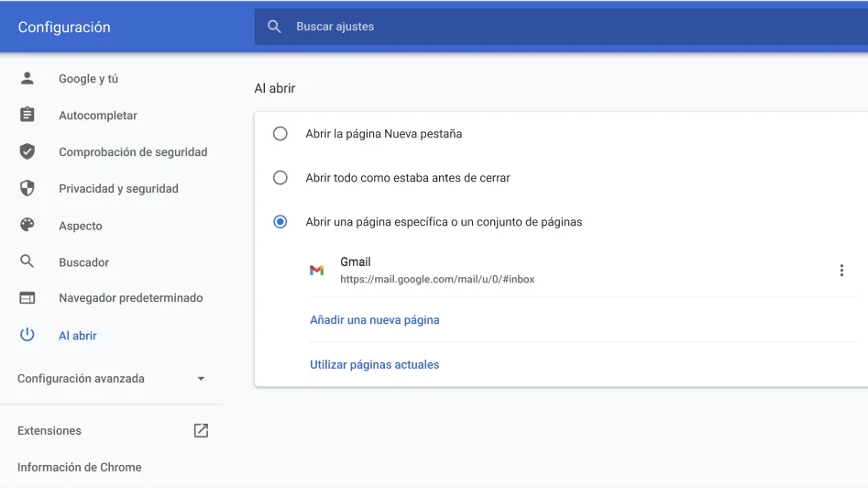Open Información de Chrome menu item
The image size is (868, 488).
point(80,467)
